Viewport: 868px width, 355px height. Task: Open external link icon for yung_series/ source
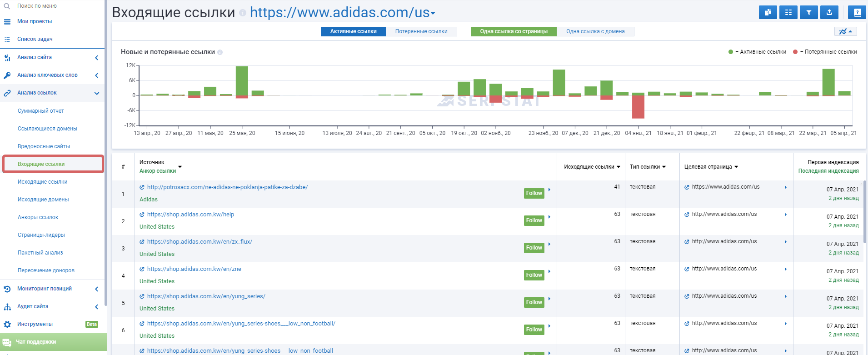click(142, 296)
